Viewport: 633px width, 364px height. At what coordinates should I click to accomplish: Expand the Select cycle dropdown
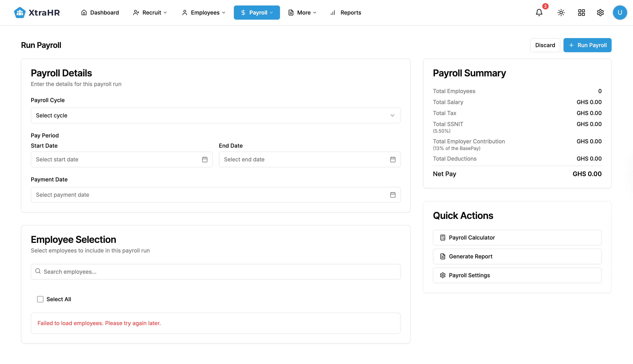click(x=216, y=115)
